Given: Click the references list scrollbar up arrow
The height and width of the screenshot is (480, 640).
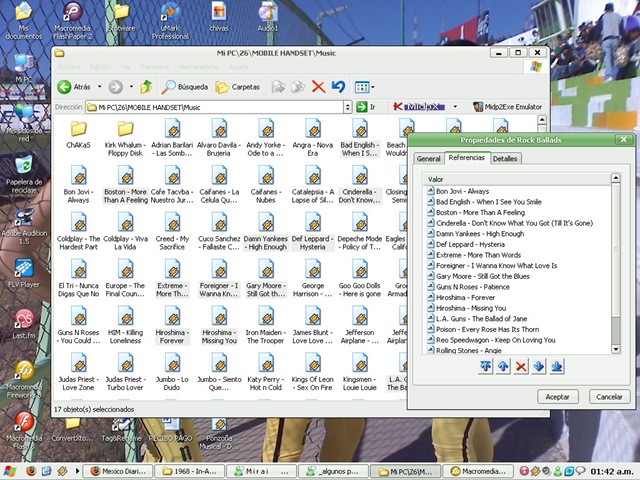Looking at the screenshot, I should [616, 178].
